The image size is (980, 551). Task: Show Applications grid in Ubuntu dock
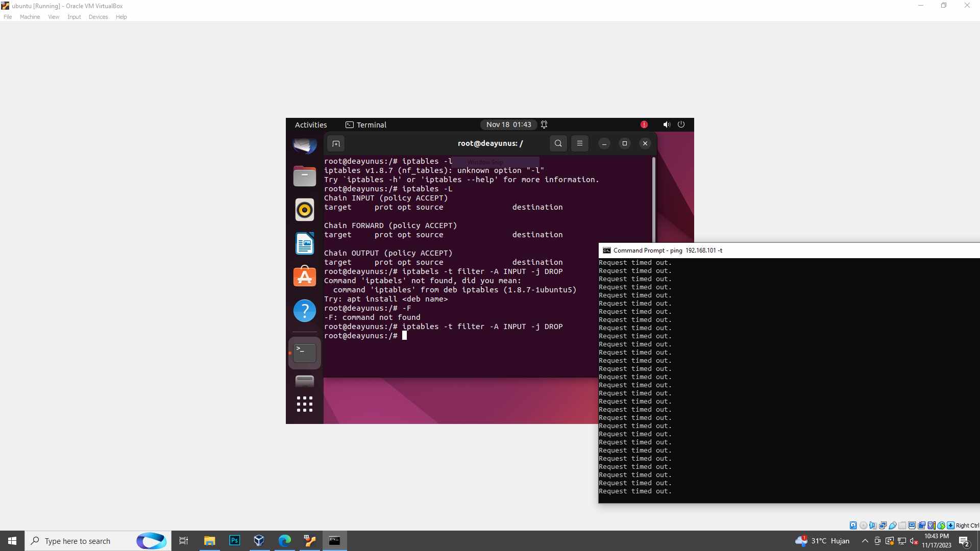tap(305, 404)
